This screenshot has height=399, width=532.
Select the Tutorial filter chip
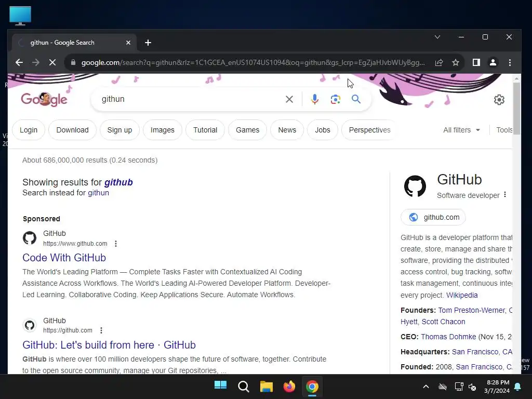click(205, 130)
